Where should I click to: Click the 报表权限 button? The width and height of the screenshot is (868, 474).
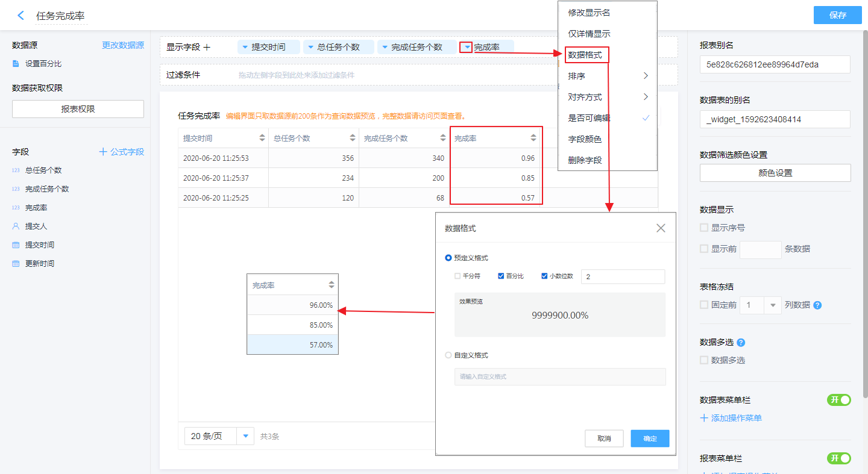pos(78,109)
